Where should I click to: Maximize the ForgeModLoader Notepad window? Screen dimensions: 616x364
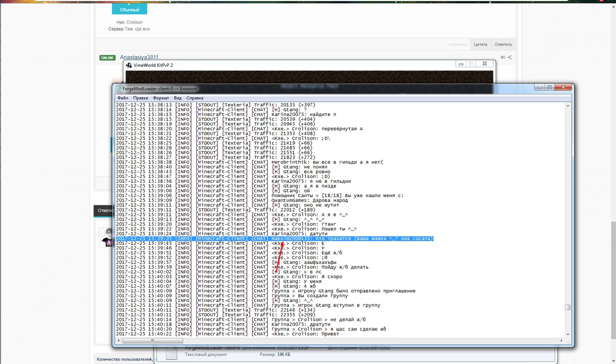(549, 88)
